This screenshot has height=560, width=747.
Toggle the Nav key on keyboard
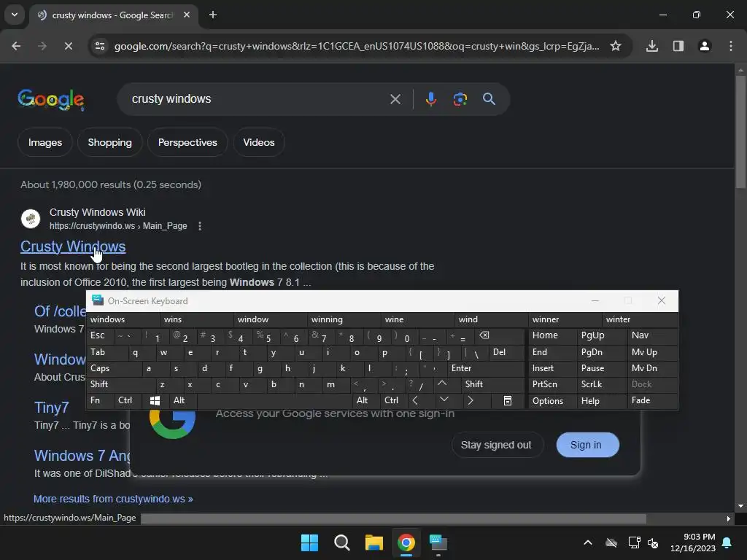[653, 335]
